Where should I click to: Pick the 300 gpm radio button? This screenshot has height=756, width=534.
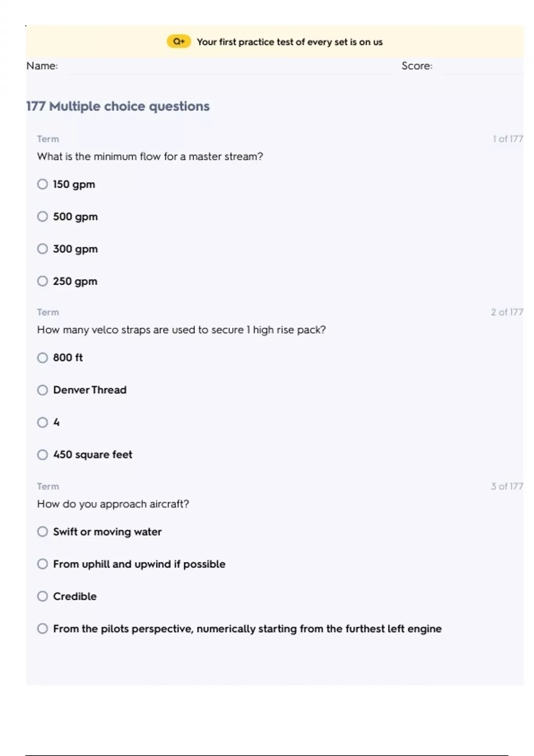click(x=43, y=249)
